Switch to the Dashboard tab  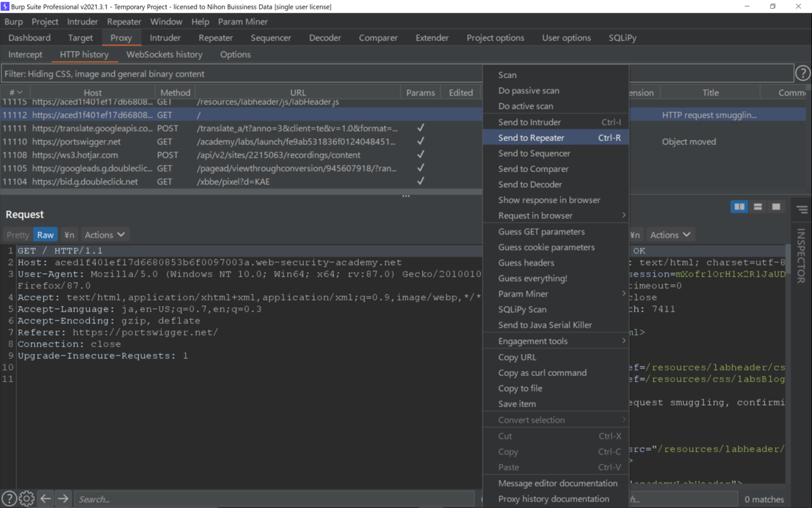(30, 38)
